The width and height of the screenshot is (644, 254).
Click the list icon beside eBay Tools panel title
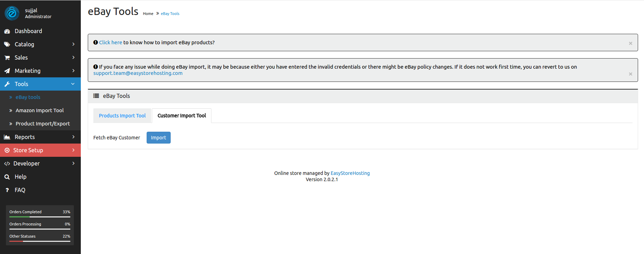coord(96,96)
